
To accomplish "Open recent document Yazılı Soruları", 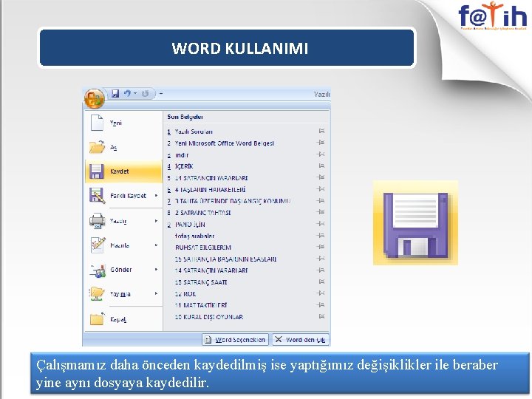I will (194, 132).
